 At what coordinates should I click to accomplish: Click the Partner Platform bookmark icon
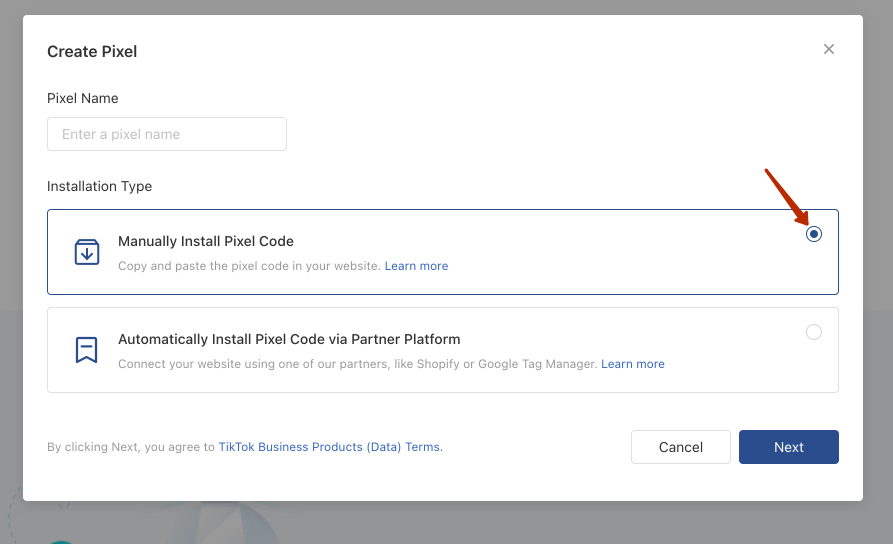click(x=87, y=350)
